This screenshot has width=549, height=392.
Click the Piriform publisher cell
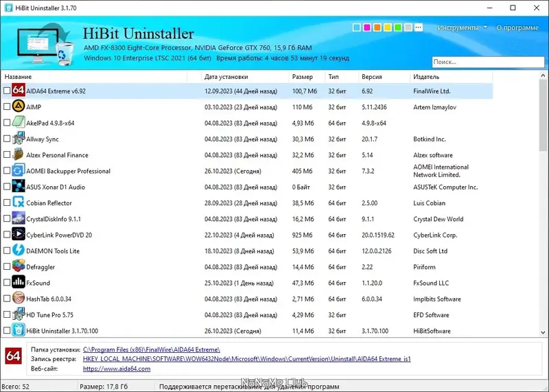tap(424, 267)
